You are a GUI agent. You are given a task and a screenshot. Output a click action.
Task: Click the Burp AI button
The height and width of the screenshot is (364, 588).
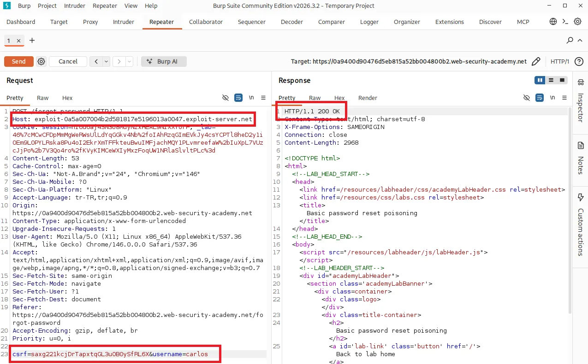pos(164,61)
